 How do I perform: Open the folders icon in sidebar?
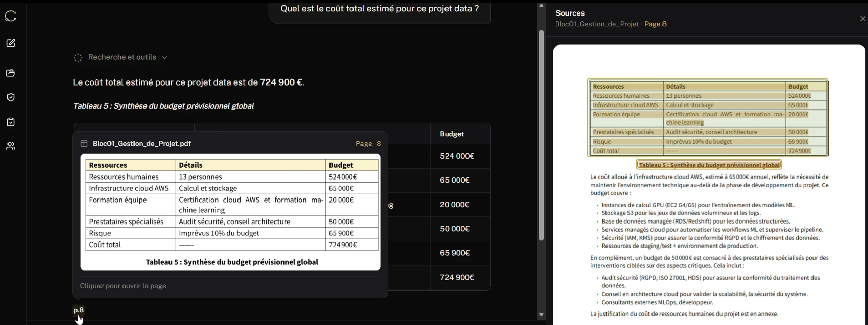point(11,73)
